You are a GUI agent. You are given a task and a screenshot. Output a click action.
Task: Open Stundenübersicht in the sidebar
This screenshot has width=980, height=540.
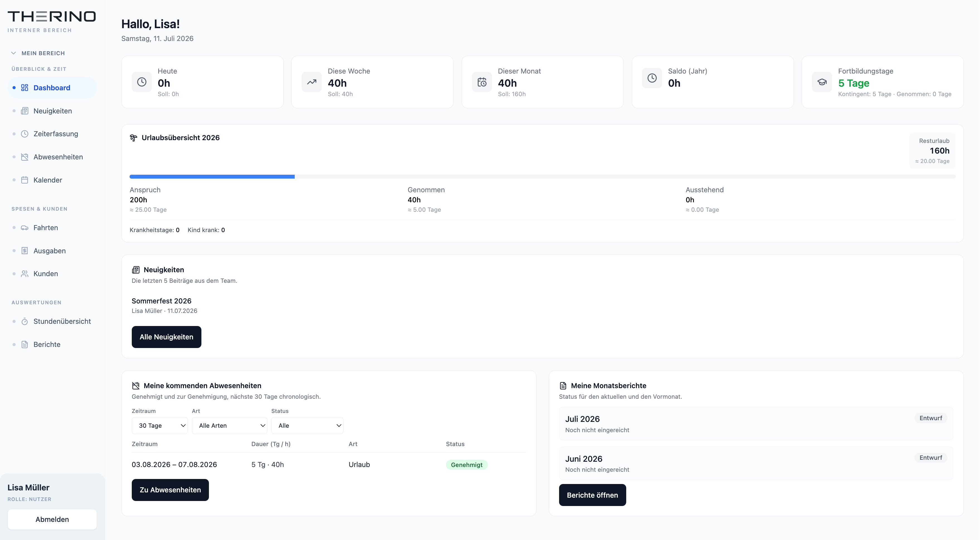[x=52, y=322]
